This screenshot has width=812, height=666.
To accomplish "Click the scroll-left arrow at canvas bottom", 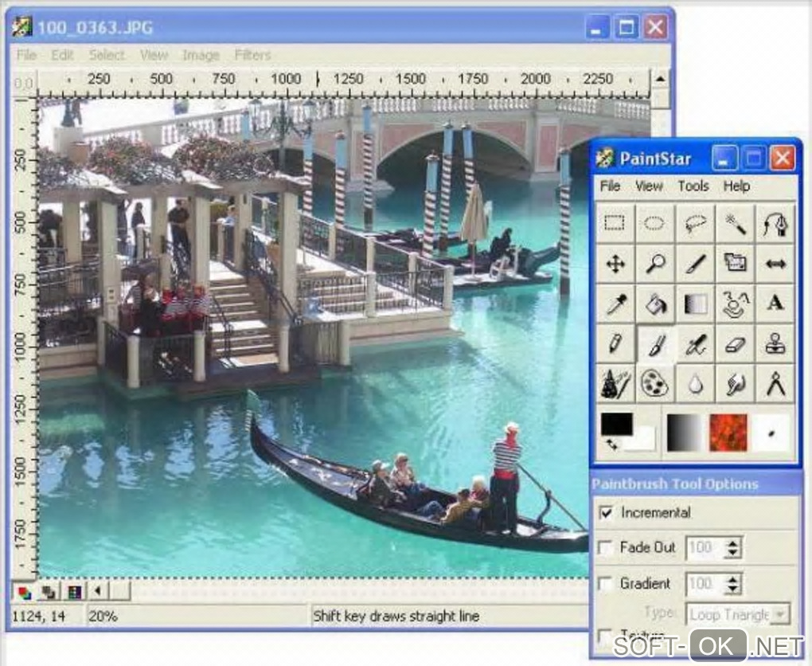I will 98,591.
